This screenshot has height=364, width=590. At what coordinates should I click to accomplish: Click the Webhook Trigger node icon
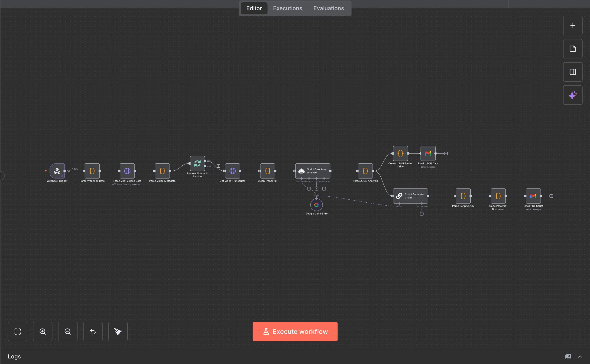pos(57,171)
